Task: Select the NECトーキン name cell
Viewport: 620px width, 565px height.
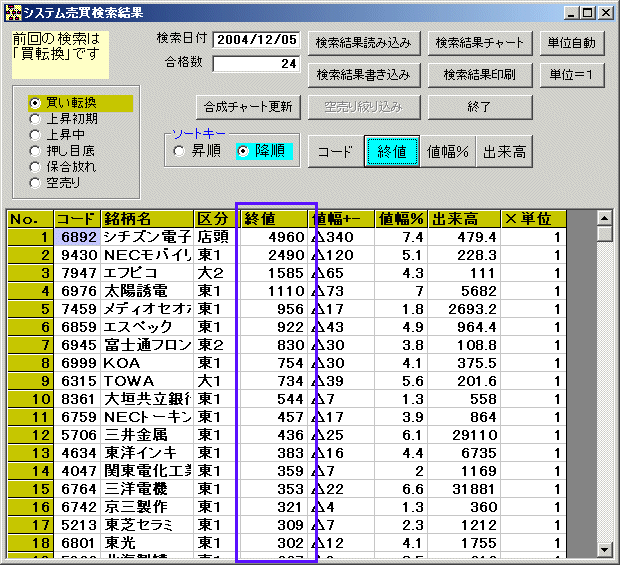Action: point(147,417)
